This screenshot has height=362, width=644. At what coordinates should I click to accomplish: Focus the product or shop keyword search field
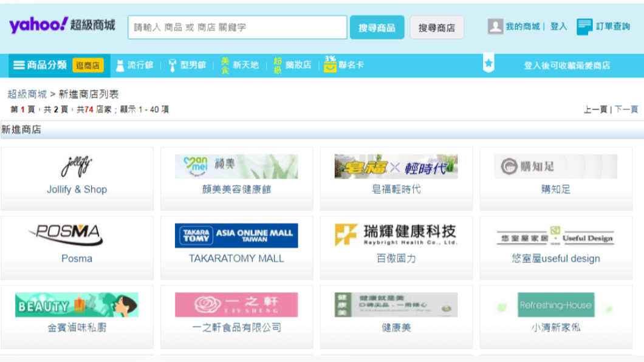[238, 27]
